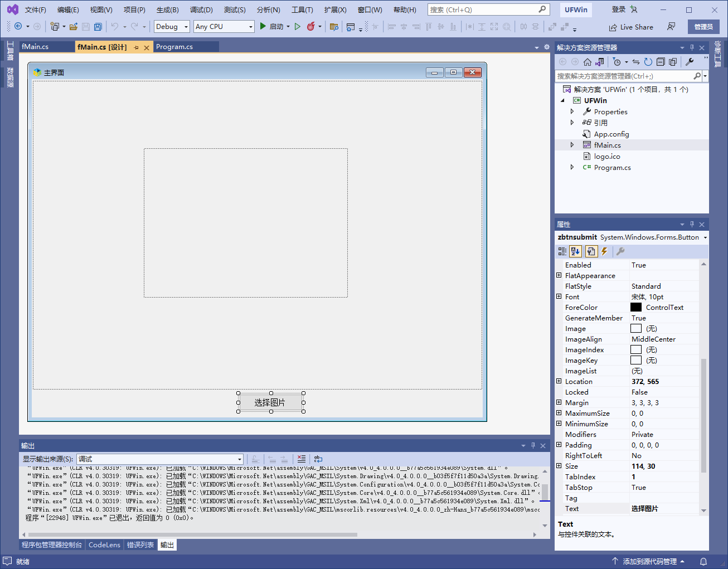Viewport: 728px width, 569px height.
Task: Toggle Alphabetical sort in Properties panel
Action: (x=575, y=251)
